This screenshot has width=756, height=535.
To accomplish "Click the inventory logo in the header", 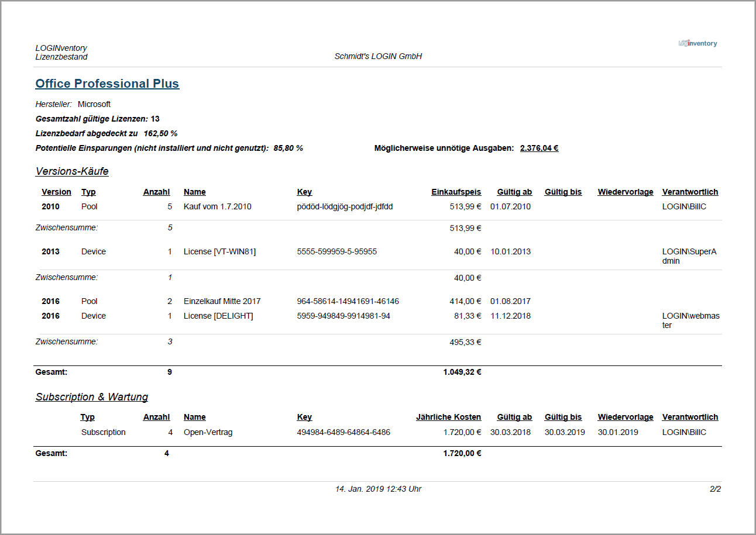I will pyautogui.click(x=697, y=43).
